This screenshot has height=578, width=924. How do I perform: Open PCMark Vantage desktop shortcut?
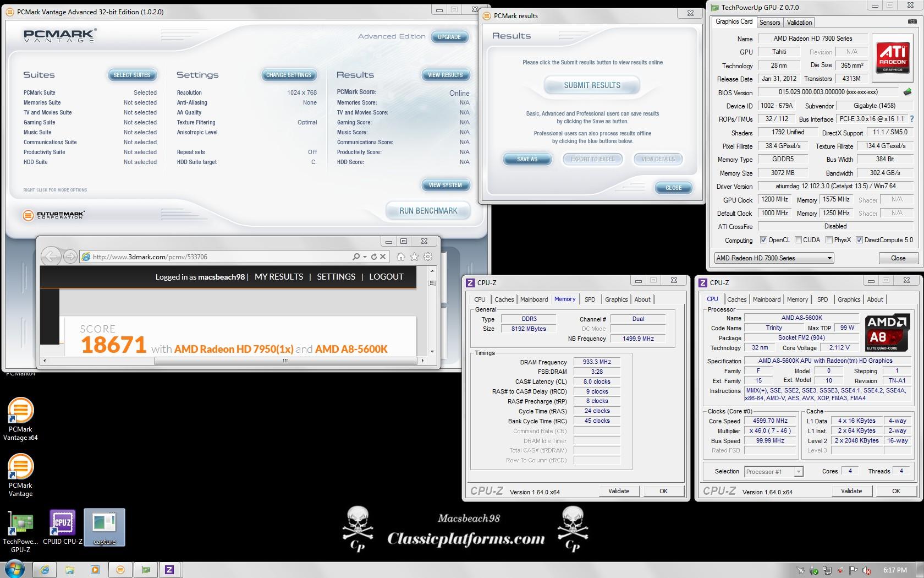(20, 475)
